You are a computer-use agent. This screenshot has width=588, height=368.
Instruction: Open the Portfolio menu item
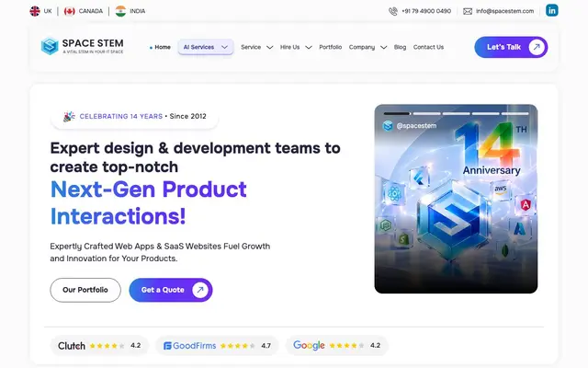331,47
